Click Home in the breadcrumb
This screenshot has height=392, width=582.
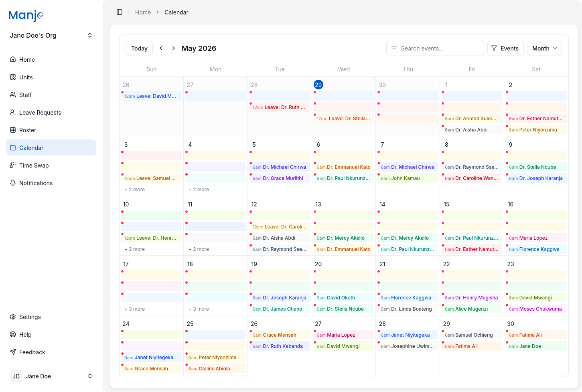(x=143, y=12)
